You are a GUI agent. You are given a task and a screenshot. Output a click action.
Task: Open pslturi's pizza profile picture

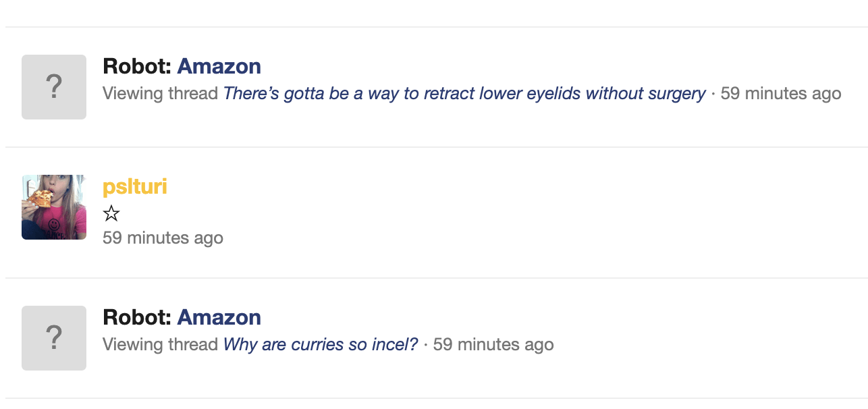54,207
